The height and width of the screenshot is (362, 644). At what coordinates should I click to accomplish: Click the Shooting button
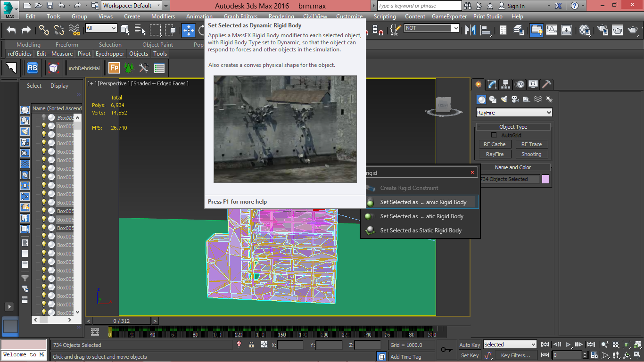531,154
